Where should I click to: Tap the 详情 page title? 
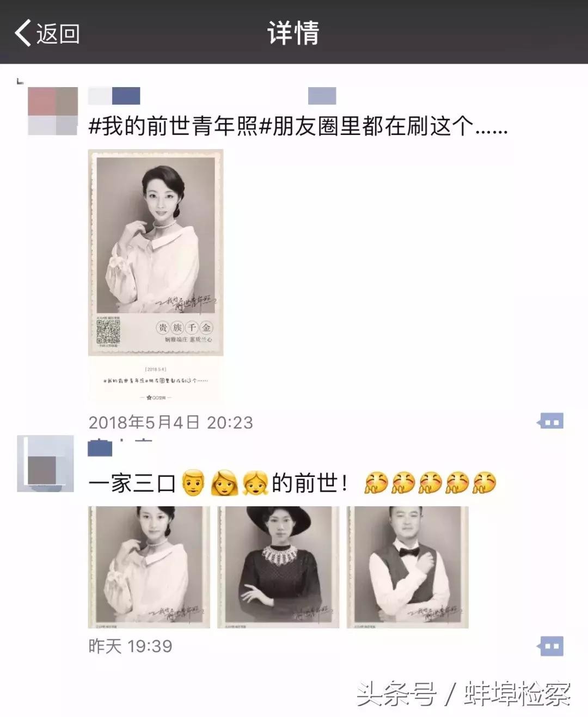293,33
